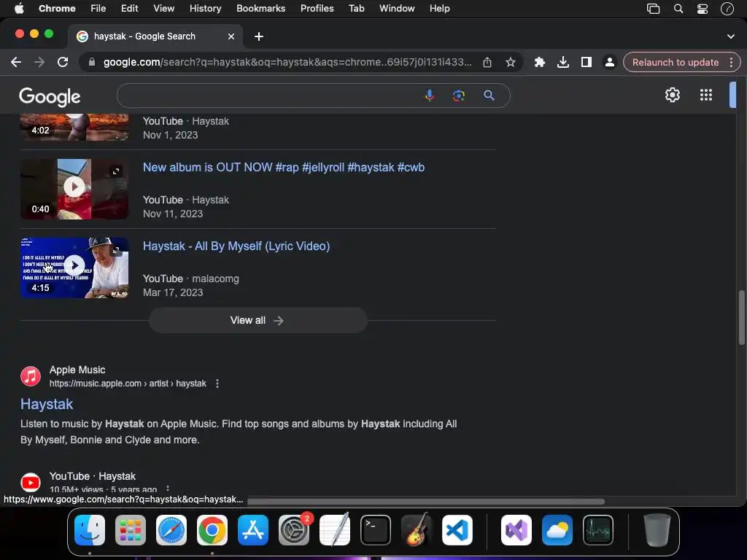Screen dimensions: 747x560
Task: Open Visual Studio Code from dock
Action: coord(457,530)
